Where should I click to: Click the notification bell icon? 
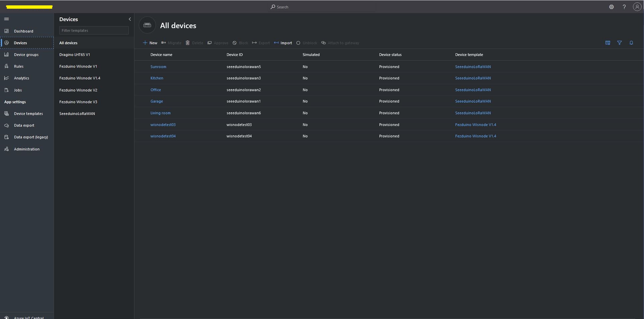(x=631, y=43)
